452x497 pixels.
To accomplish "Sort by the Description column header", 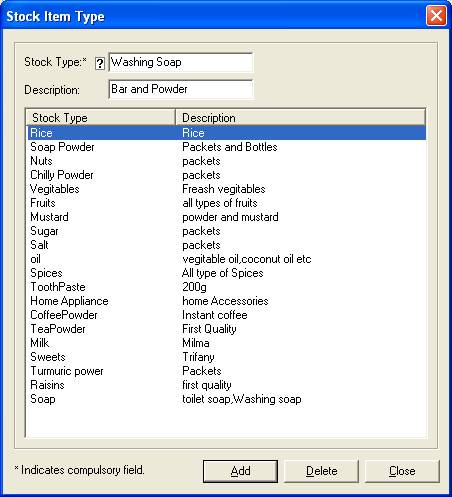I will [x=300, y=117].
